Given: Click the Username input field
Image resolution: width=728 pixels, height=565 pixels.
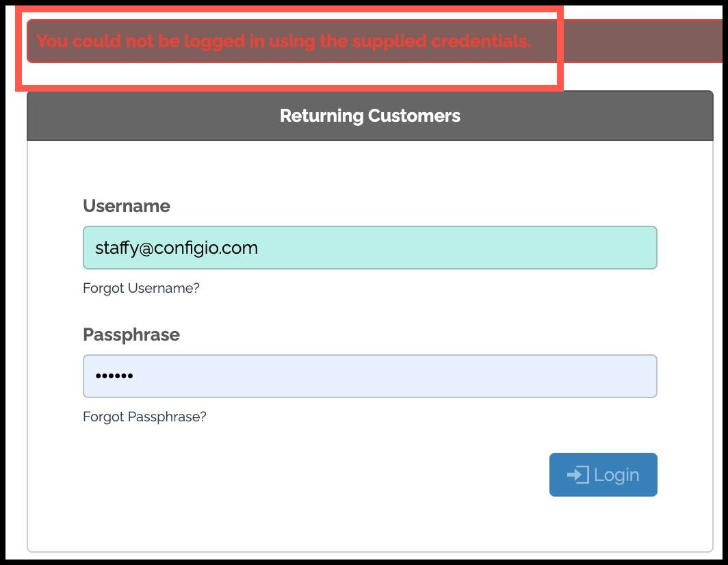Looking at the screenshot, I should coord(370,248).
